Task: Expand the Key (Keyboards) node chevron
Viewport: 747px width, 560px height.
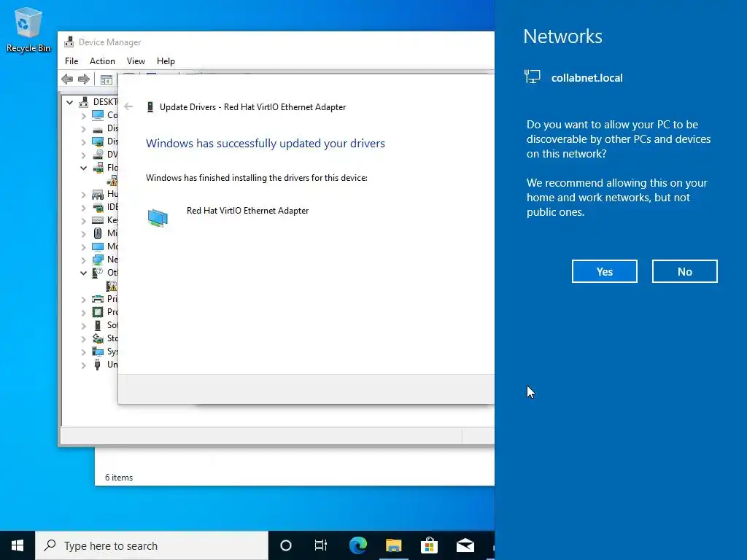Action: click(x=83, y=221)
